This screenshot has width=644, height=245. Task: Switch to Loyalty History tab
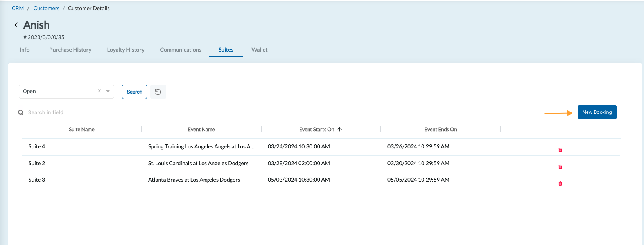[126, 50]
